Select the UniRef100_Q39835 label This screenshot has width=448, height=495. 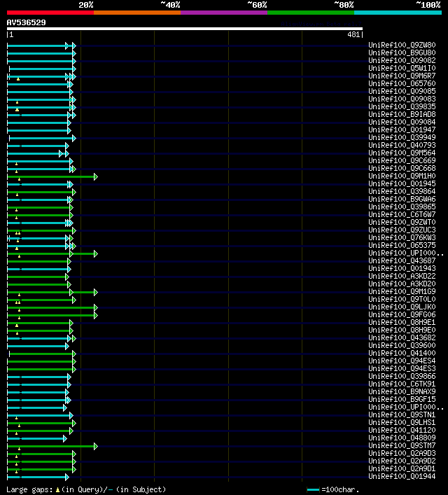tap(402, 106)
